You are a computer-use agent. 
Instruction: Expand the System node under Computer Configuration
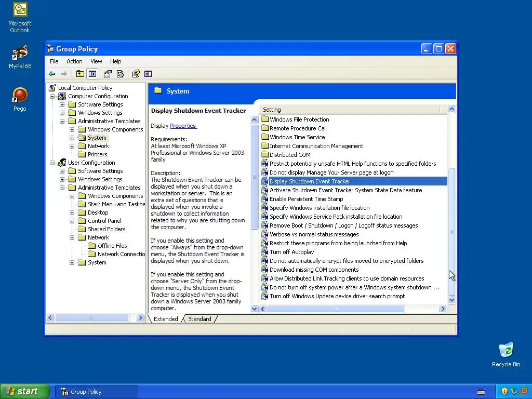pos(72,138)
